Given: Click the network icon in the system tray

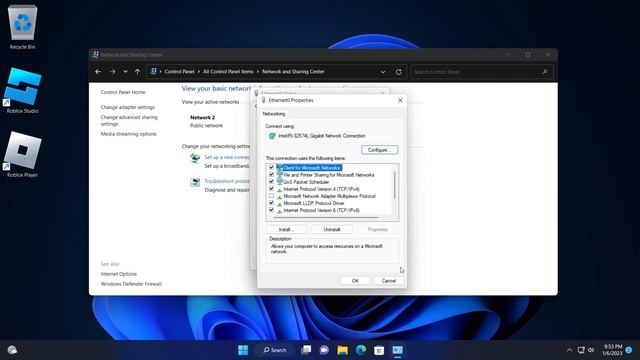Looking at the screenshot, I should click(x=581, y=350).
